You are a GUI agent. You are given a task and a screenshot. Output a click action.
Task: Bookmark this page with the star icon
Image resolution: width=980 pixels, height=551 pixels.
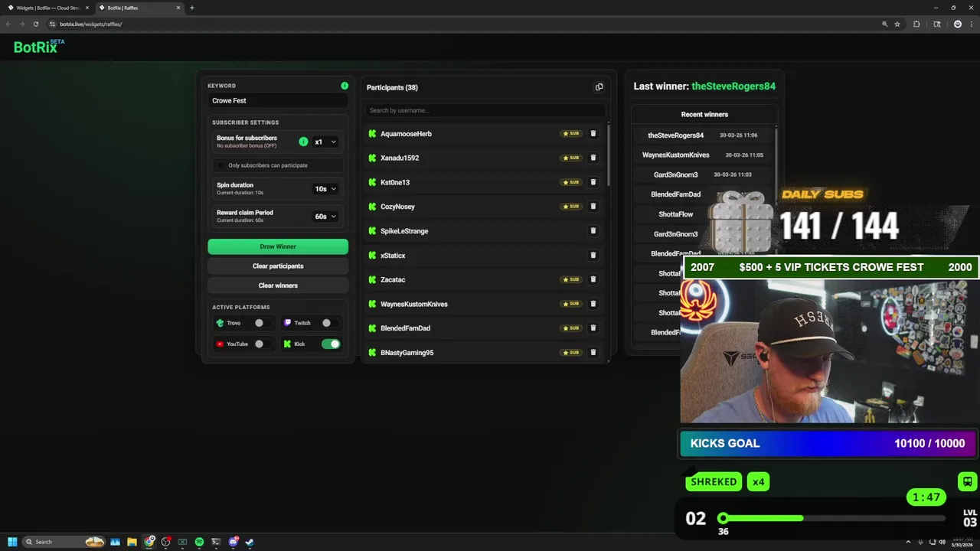click(897, 24)
